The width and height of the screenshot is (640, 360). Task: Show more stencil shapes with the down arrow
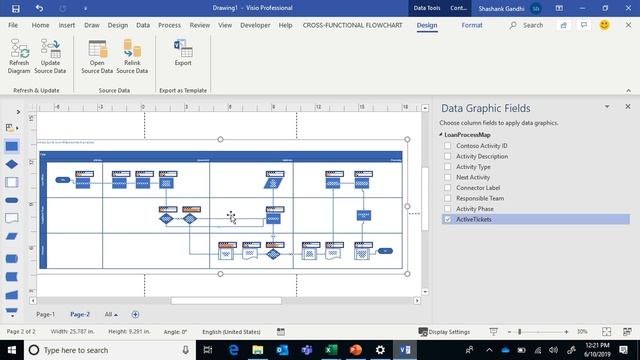click(x=12, y=316)
